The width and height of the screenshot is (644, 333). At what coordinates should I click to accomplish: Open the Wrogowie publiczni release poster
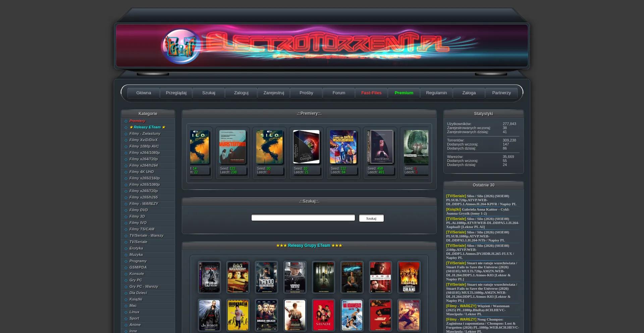click(295, 277)
